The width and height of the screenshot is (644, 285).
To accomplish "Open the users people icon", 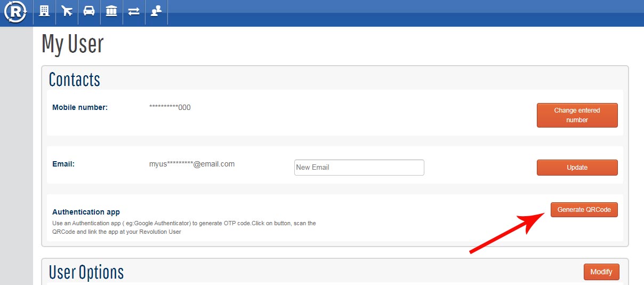I will [x=156, y=11].
